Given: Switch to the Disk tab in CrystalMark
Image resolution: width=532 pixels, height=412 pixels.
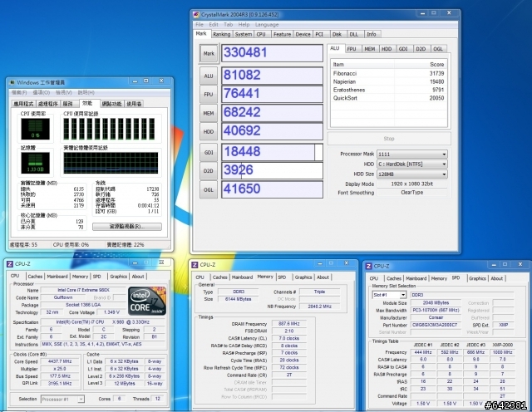Looking at the screenshot, I should click(337, 34).
